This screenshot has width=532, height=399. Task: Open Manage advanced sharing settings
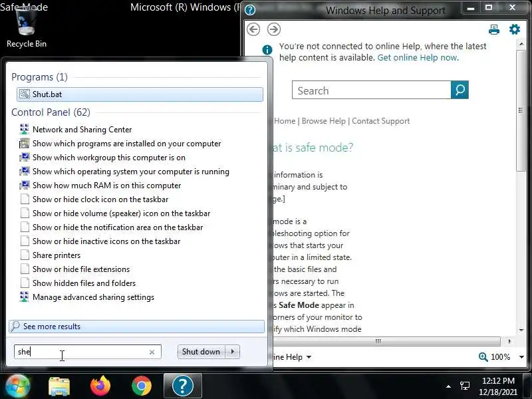87,297
